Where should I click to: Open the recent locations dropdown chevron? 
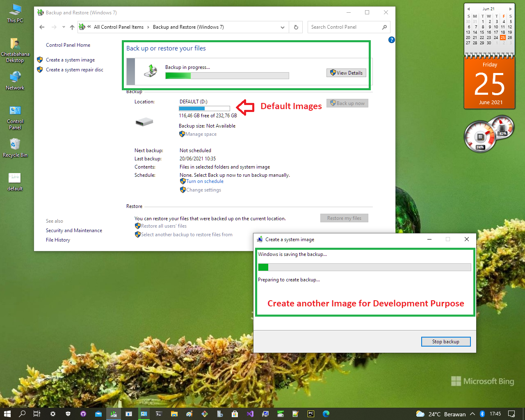[x=64, y=27]
